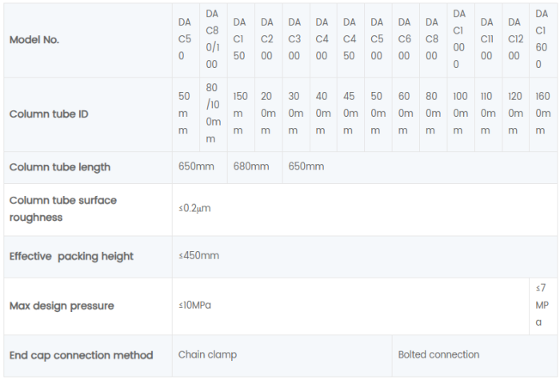Select the 1600mm tube ID cell
Screen dimensions: 560x392
click(x=542, y=114)
